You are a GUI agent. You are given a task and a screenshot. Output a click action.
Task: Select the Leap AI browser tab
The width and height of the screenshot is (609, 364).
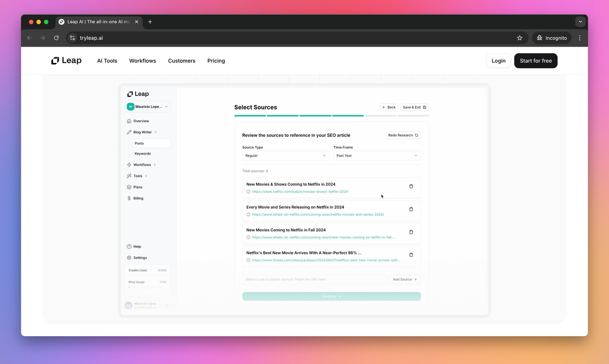point(99,22)
